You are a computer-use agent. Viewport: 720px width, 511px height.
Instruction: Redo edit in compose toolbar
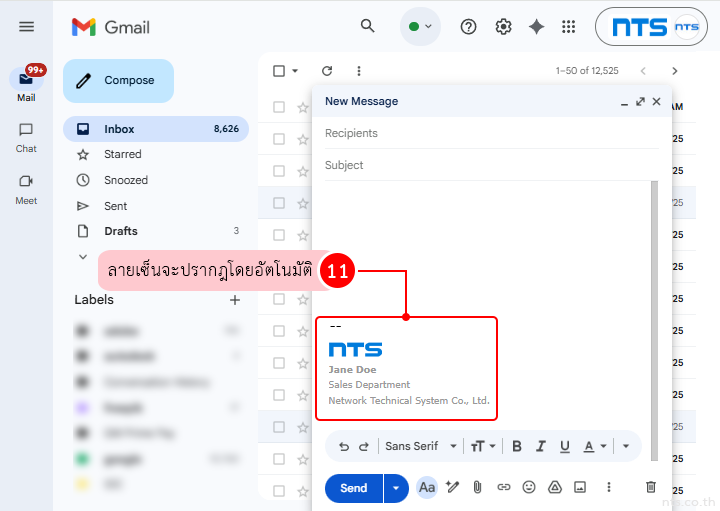click(364, 446)
